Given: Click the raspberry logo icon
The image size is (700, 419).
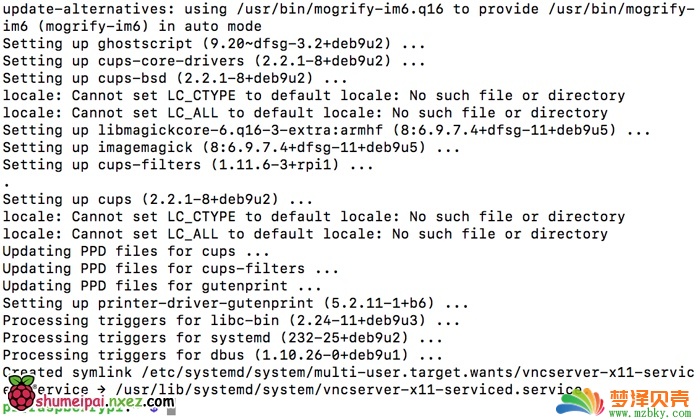Looking at the screenshot, I should tap(21, 393).
